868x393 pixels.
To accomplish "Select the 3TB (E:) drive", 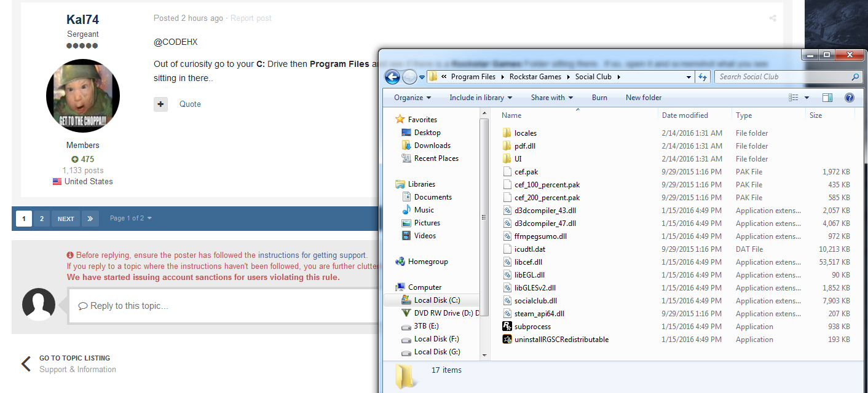I will click(x=426, y=326).
